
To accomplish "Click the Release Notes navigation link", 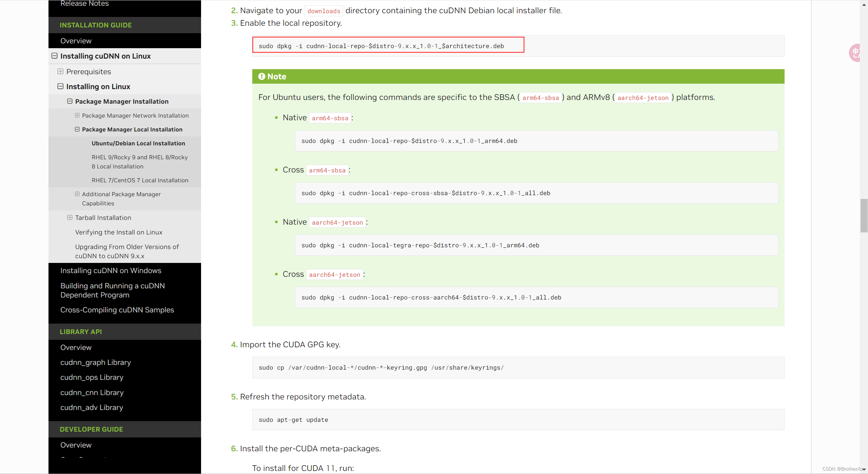I will tap(84, 3).
